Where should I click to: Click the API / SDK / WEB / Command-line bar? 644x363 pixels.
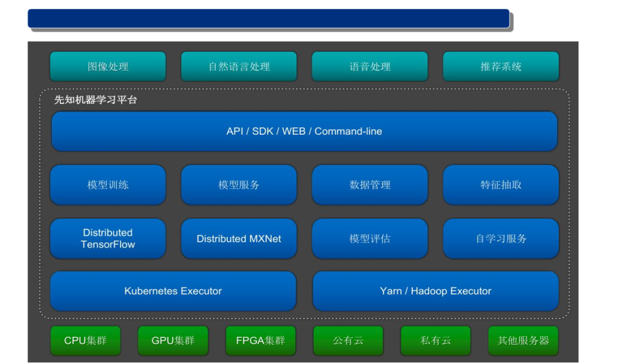pos(304,131)
